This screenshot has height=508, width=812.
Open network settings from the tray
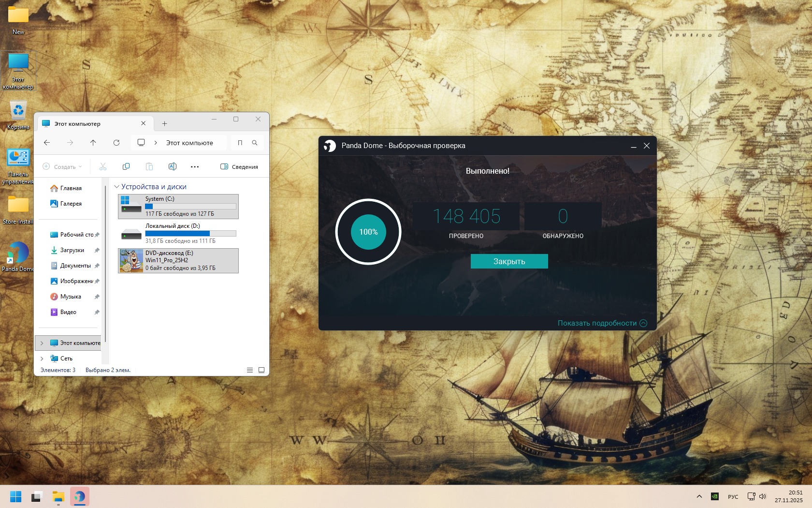pyautogui.click(x=751, y=496)
